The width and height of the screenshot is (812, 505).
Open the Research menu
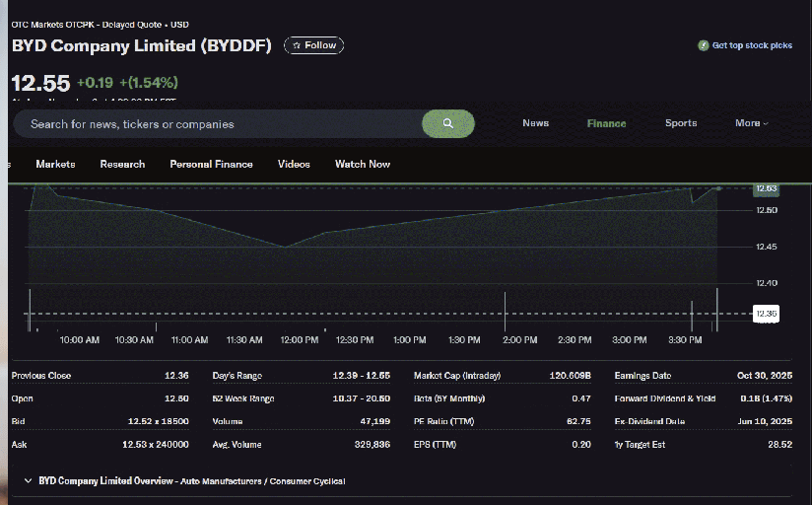click(122, 164)
